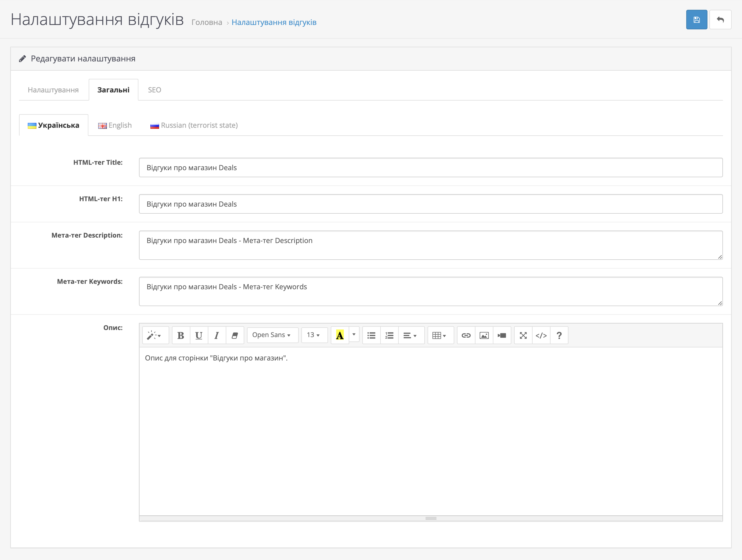Toggle fullscreen editor mode
This screenshot has width=742, height=560.
(523, 335)
